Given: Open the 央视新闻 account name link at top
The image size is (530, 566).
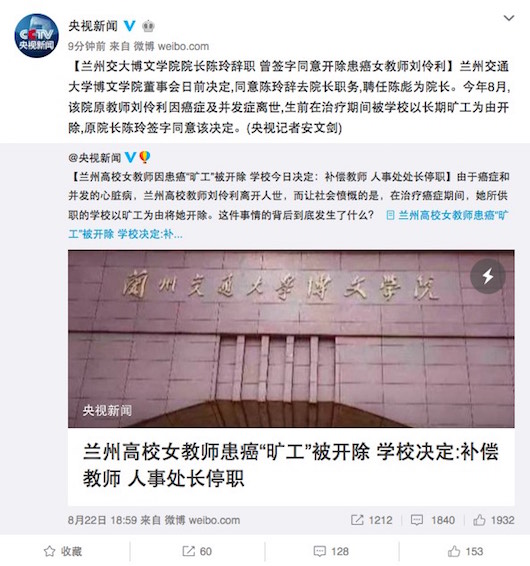Looking at the screenshot, I should 93,26.
